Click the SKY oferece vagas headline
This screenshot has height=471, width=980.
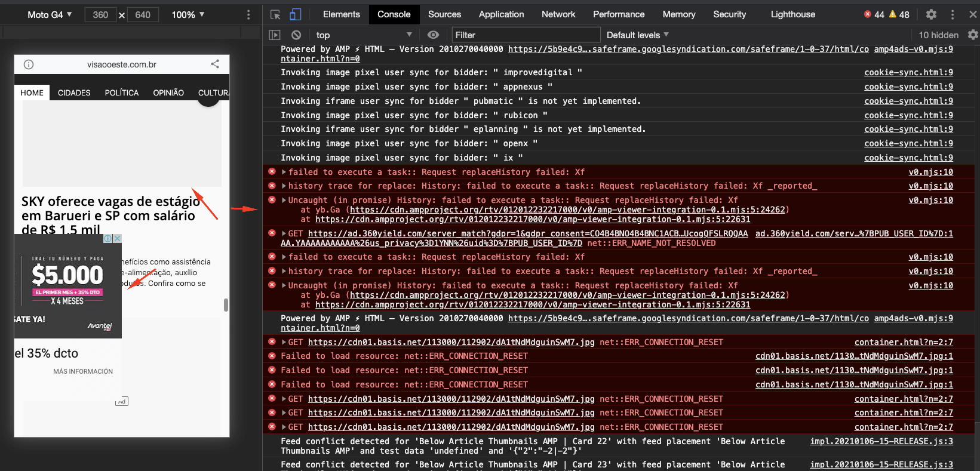pos(110,215)
